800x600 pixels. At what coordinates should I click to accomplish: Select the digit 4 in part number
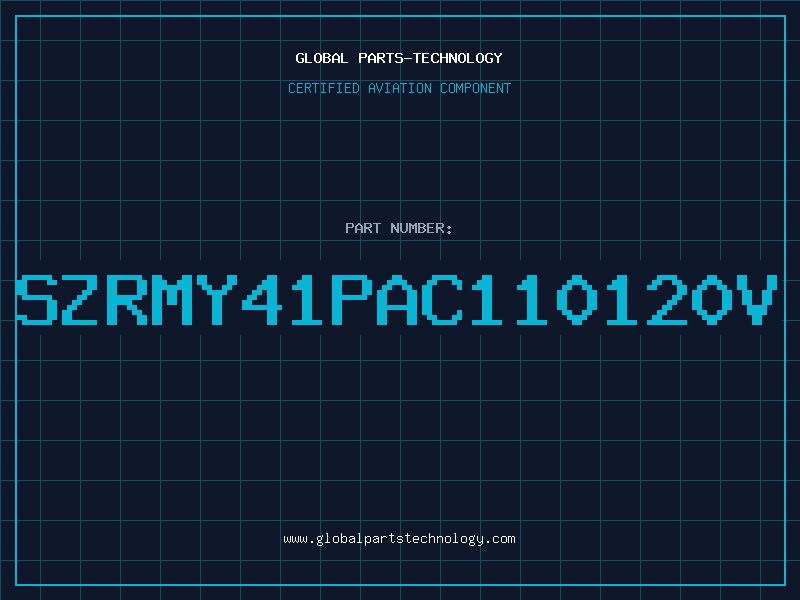261,299
